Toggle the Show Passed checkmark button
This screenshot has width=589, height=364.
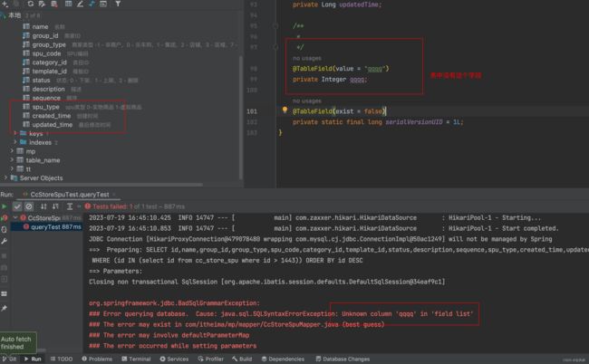(x=18, y=206)
